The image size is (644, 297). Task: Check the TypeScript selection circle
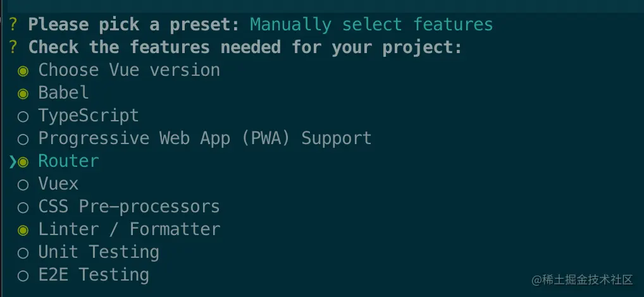pos(23,117)
